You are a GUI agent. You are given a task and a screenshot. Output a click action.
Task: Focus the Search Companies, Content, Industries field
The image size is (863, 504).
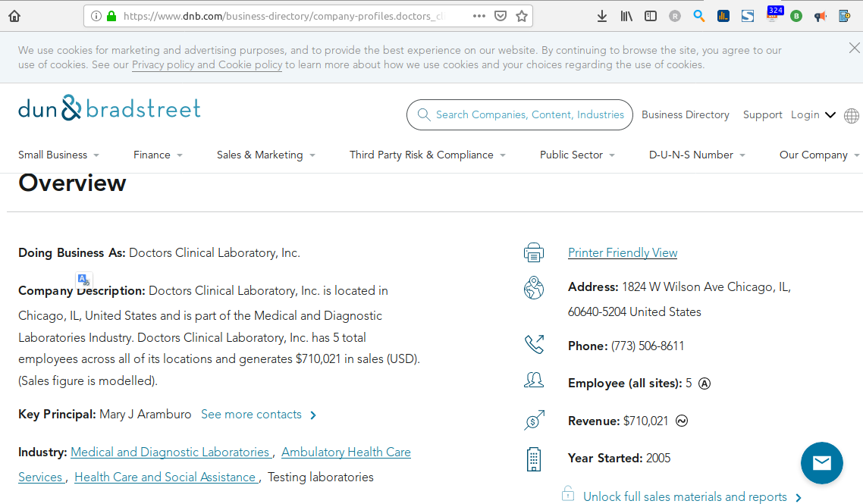[x=519, y=114]
